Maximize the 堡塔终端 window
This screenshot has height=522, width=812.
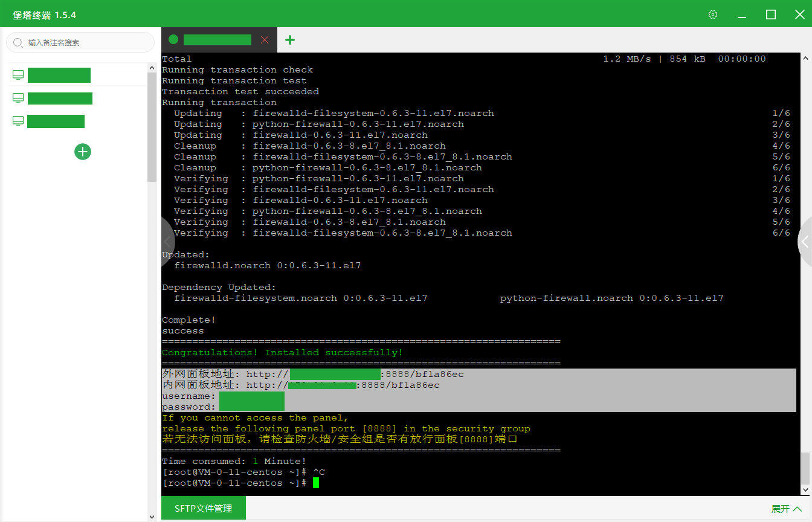(771, 14)
